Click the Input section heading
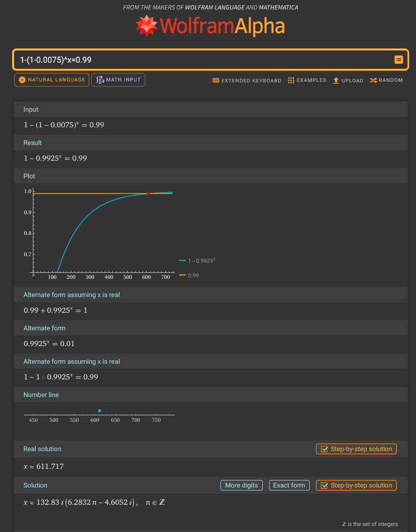The width and height of the screenshot is (416, 532). click(x=31, y=110)
